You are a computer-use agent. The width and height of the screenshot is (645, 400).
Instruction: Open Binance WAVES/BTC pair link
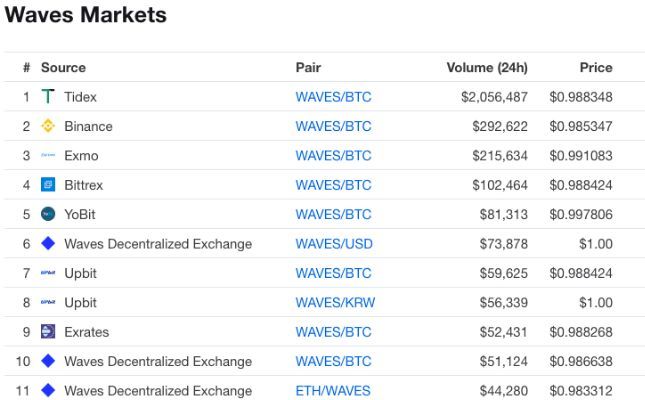click(333, 126)
